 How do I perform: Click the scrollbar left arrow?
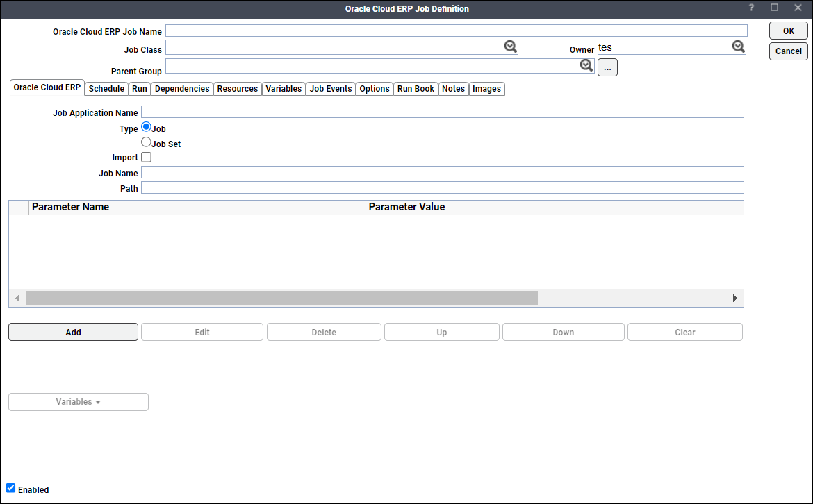click(17, 298)
